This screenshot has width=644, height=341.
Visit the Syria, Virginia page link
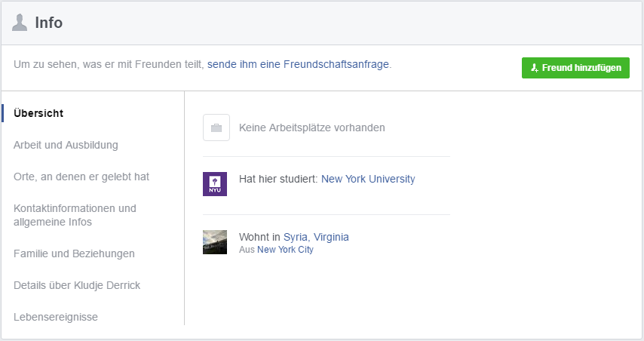click(316, 237)
